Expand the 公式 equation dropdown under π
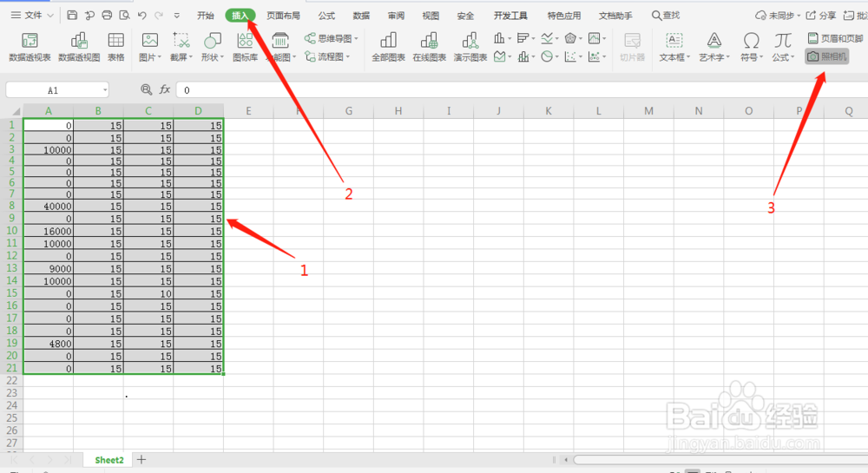 (x=792, y=57)
